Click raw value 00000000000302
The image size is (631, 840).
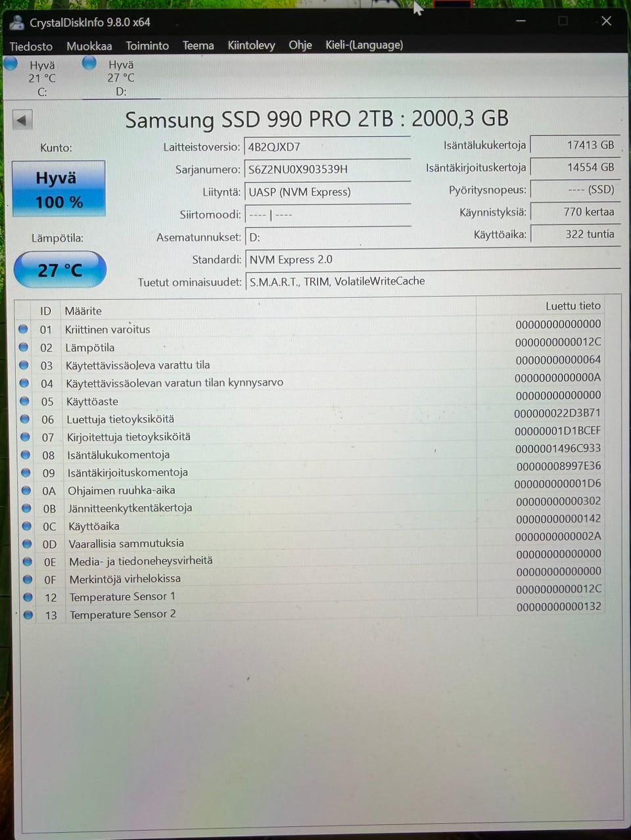point(559,501)
